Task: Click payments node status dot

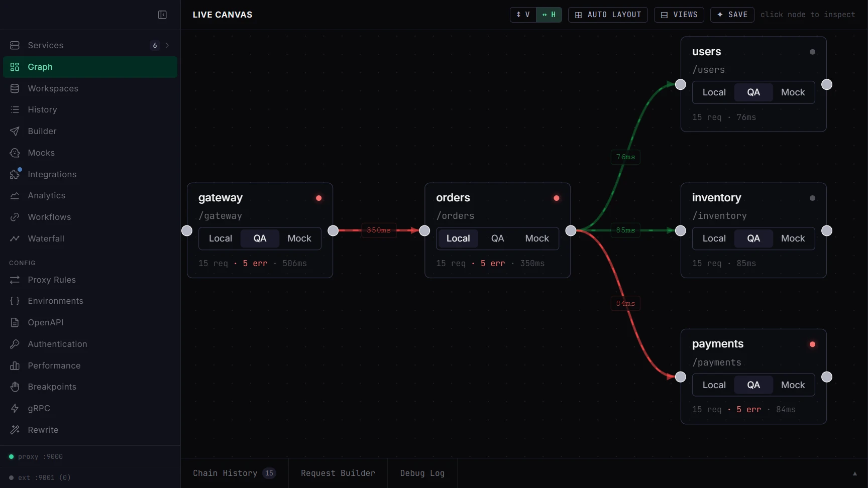Action: [x=812, y=344]
